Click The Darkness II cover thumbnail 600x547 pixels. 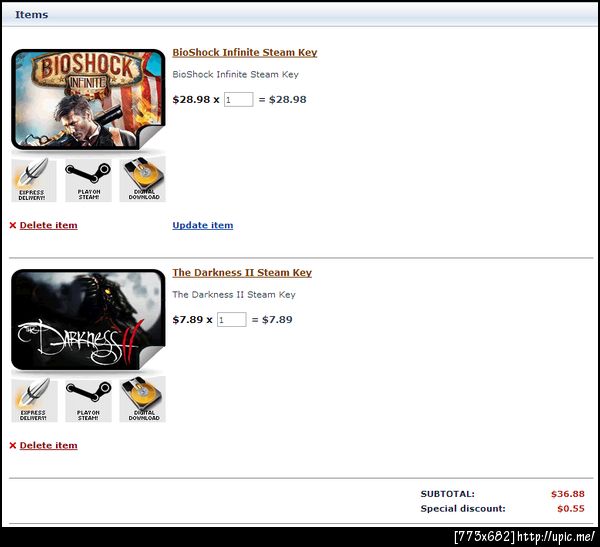(x=88, y=320)
